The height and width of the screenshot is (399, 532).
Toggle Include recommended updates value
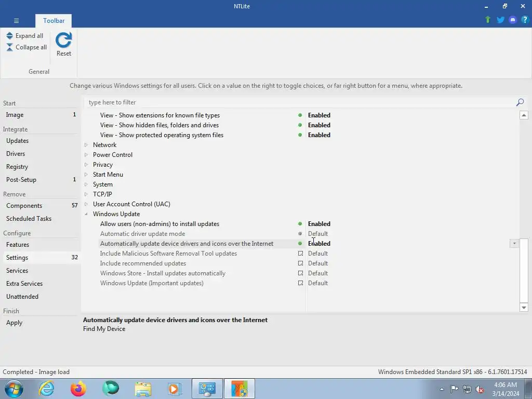tap(317, 263)
